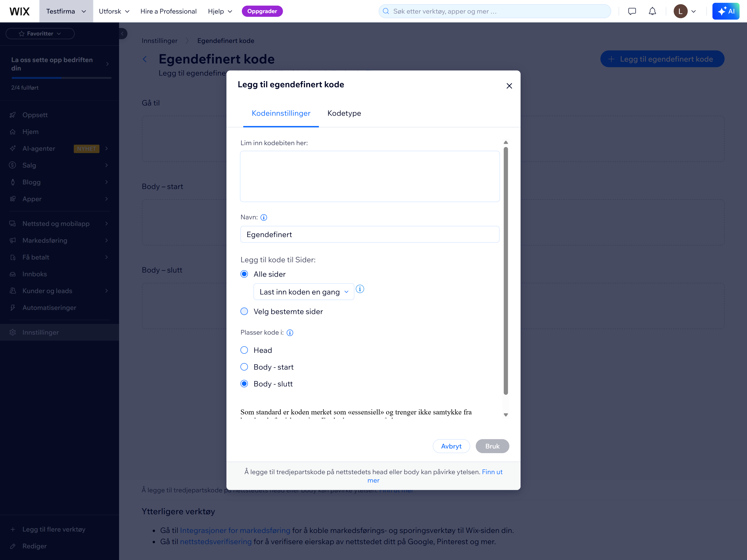Select the Kodeinnstillinger tab
This screenshot has height=560, width=747.
(x=281, y=113)
